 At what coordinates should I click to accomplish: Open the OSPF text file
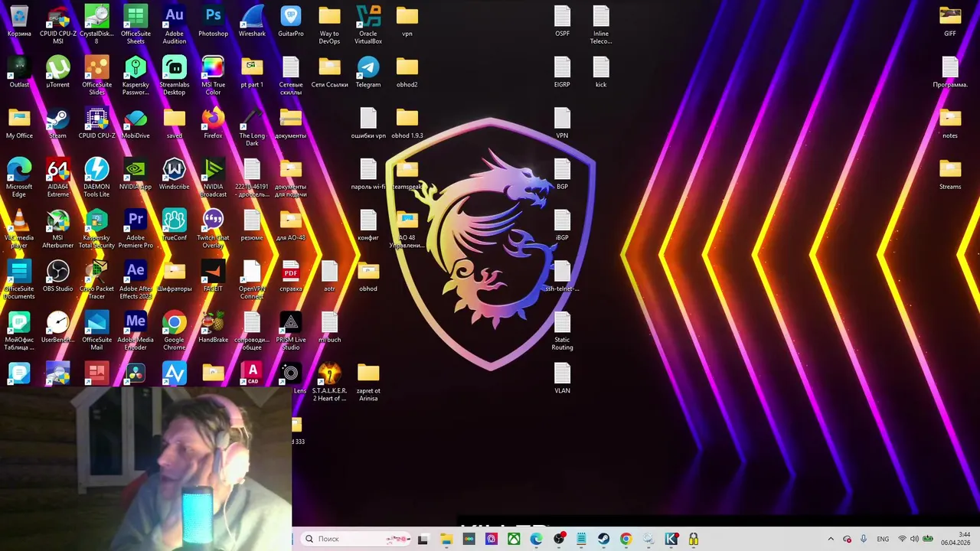[x=562, y=21]
